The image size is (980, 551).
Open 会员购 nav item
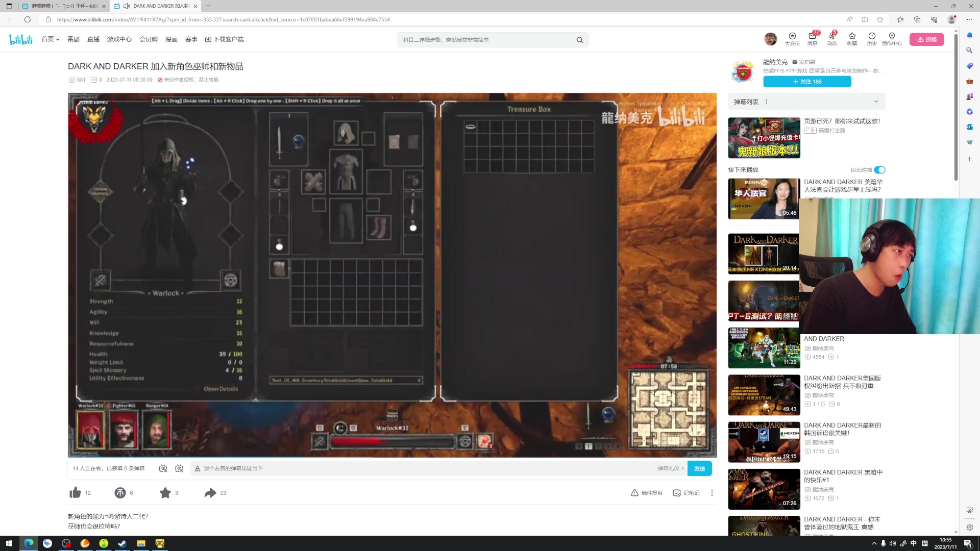click(149, 39)
